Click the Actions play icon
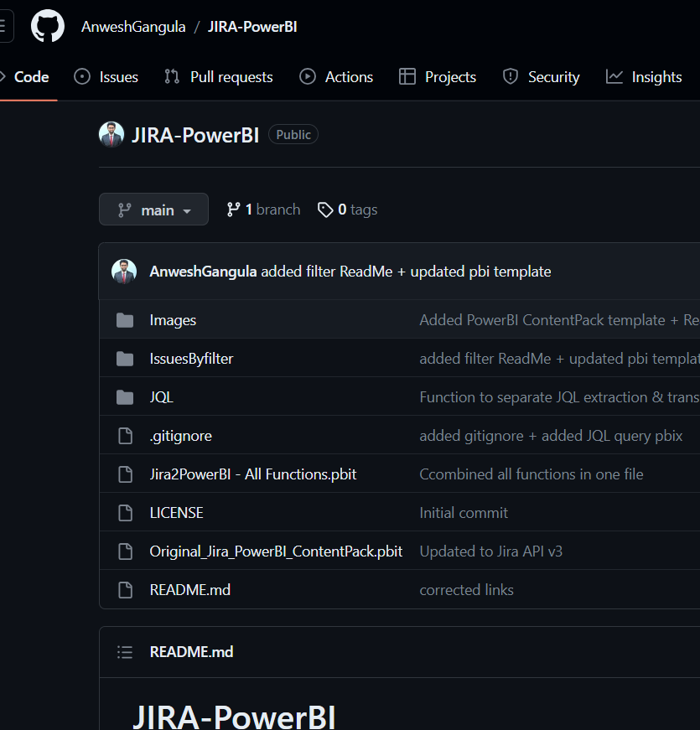 point(308,77)
